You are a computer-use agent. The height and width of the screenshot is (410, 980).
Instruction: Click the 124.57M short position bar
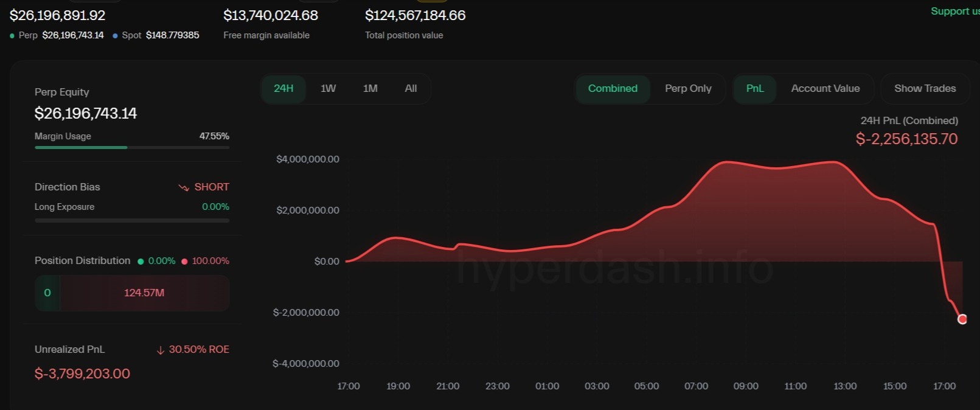pos(144,293)
